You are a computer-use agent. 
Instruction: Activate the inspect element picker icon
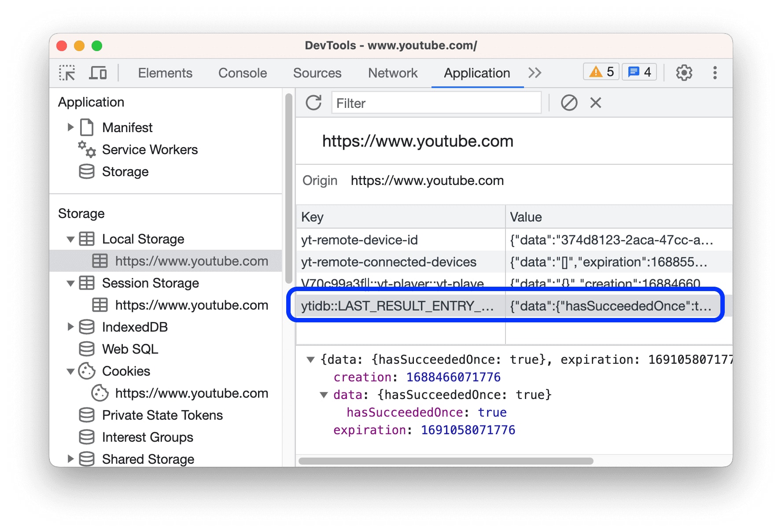[x=67, y=73]
